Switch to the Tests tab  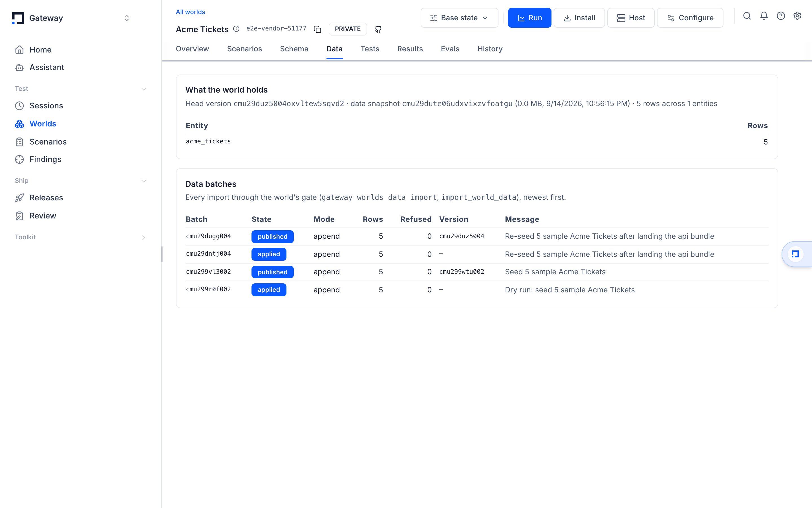point(370,49)
